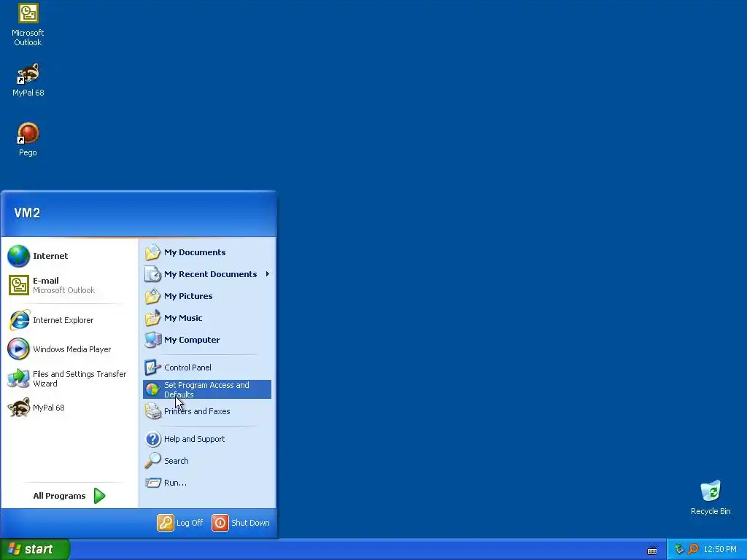Viewport: 747px width, 560px height.
Task: Open My Pictures folder
Action: (x=207, y=296)
